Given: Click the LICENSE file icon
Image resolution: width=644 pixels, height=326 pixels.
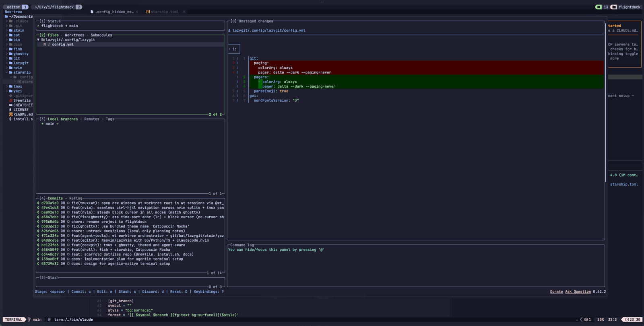Looking at the screenshot, I should (11, 110).
